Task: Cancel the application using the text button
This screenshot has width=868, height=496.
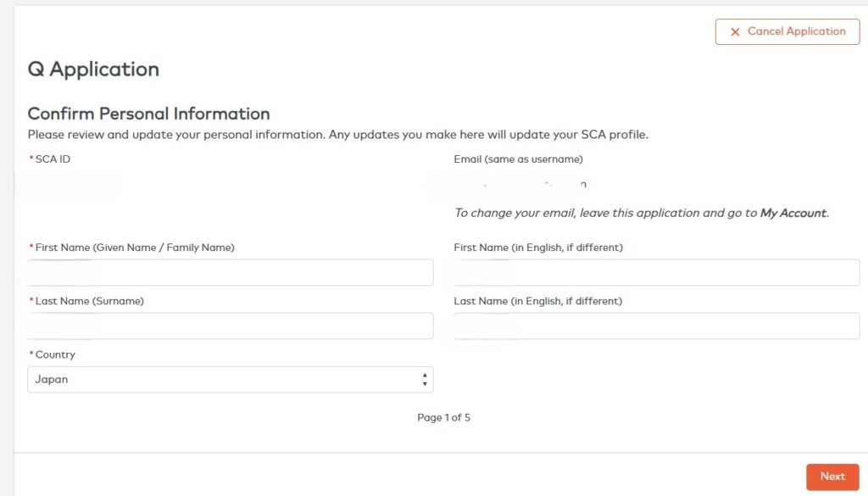Action: click(787, 31)
